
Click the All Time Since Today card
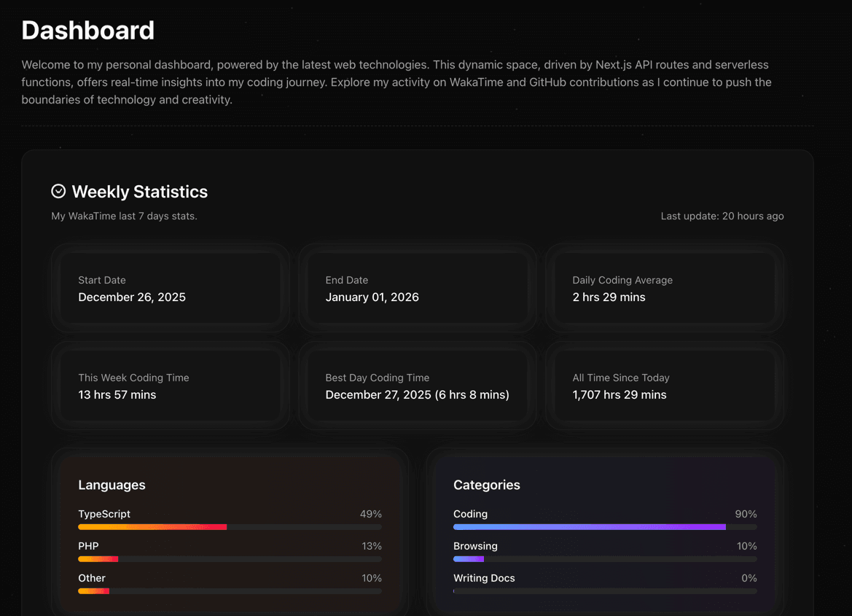664,386
